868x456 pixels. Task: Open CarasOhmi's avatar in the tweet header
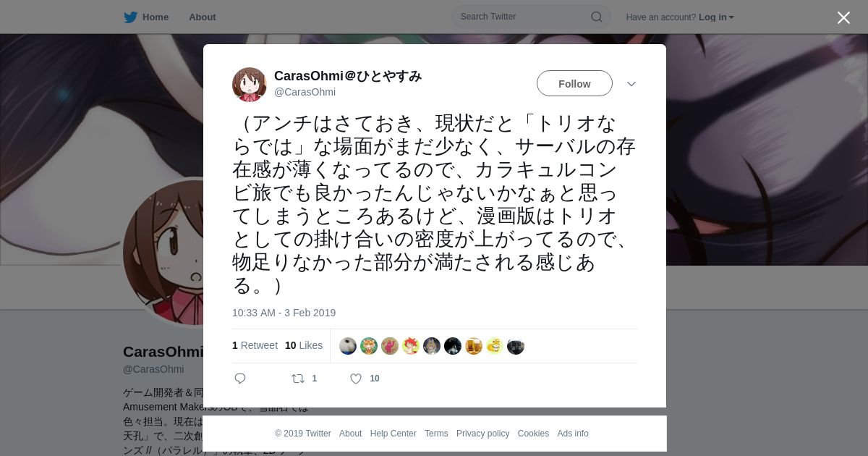pos(250,84)
